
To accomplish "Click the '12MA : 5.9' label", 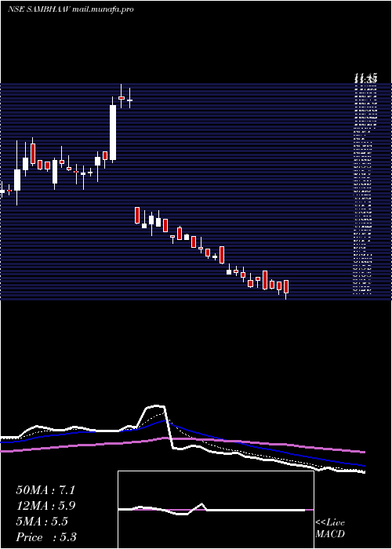I will [x=45, y=506].
